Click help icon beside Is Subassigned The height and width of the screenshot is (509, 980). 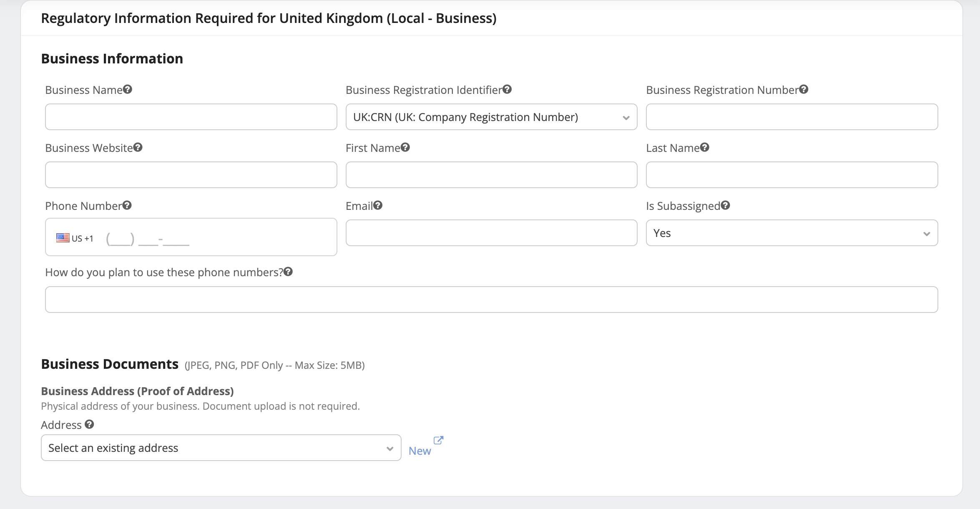(x=725, y=205)
